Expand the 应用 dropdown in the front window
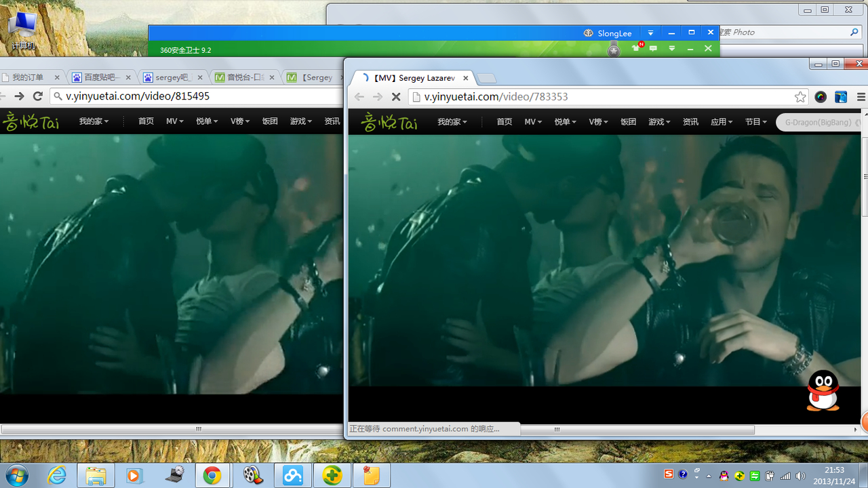Screen dimensions: 868x488 [722, 122]
